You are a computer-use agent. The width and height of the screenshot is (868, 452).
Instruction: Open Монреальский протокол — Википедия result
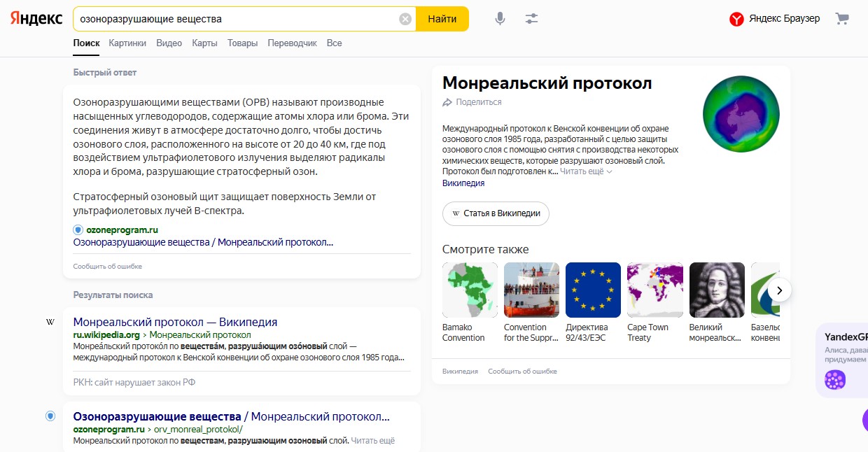175,323
